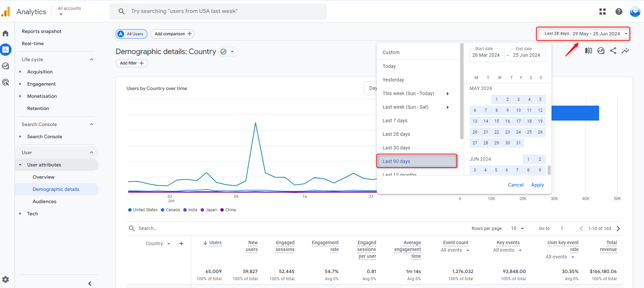Click Add comparison button

[x=172, y=34]
